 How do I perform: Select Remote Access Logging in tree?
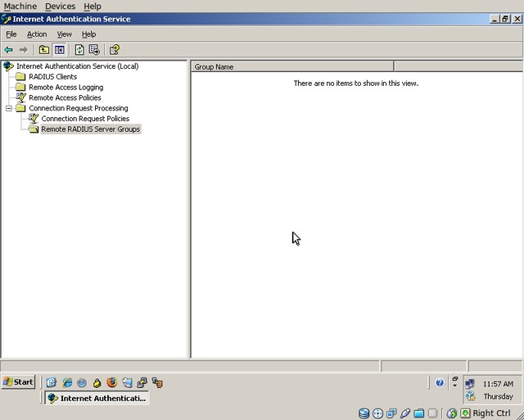click(65, 88)
